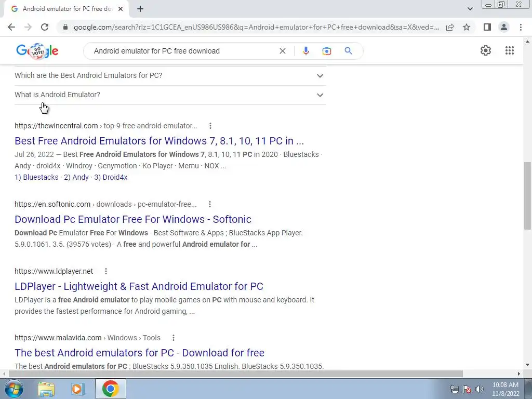Click the Google search input field
Viewport: 532px width, 399px height.
[183, 51]
